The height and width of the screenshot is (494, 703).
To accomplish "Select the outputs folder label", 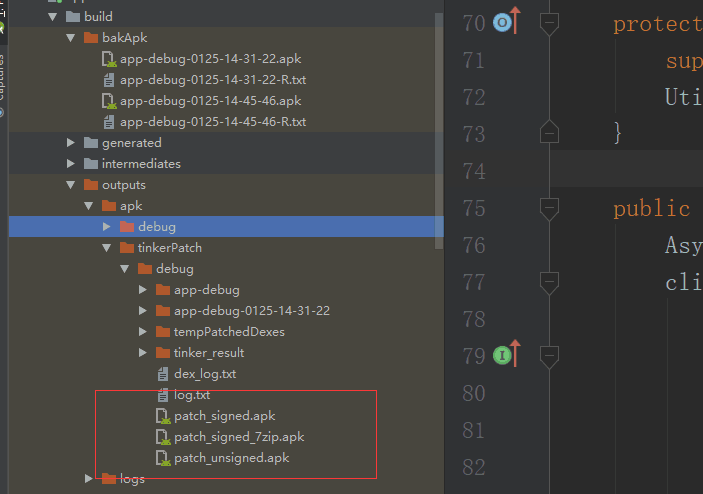I will pyautogui.click(x=124, y=185).
